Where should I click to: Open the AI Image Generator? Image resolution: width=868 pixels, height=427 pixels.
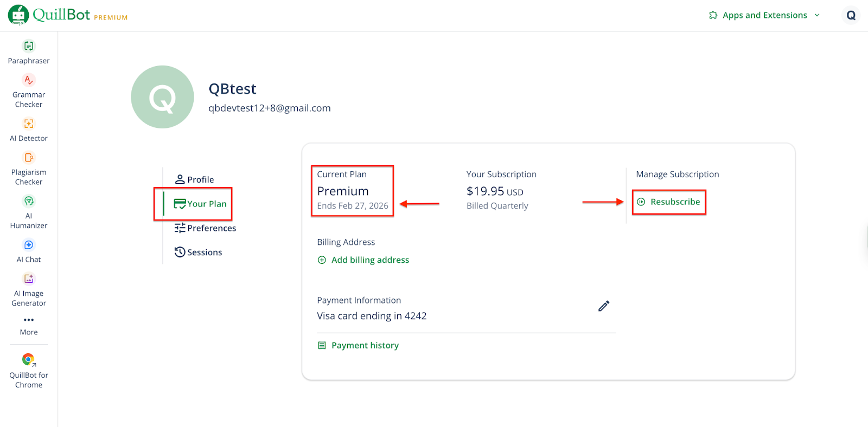[x=29, y=279]
